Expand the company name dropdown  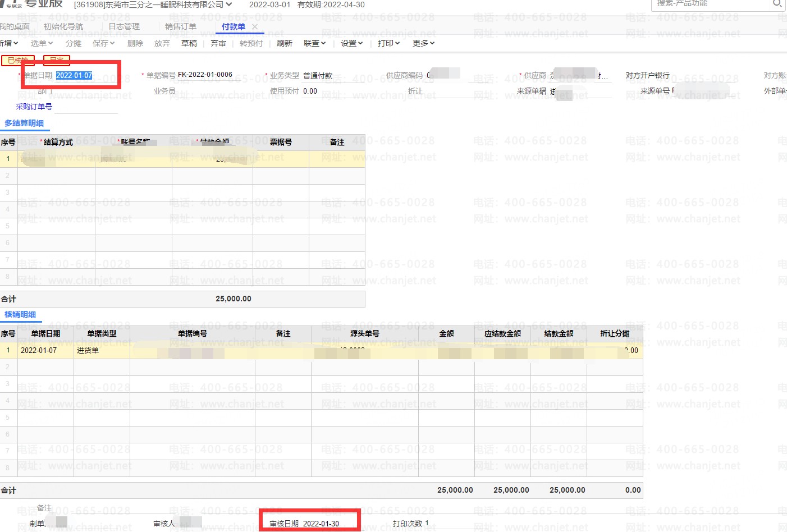coord(229,4)
